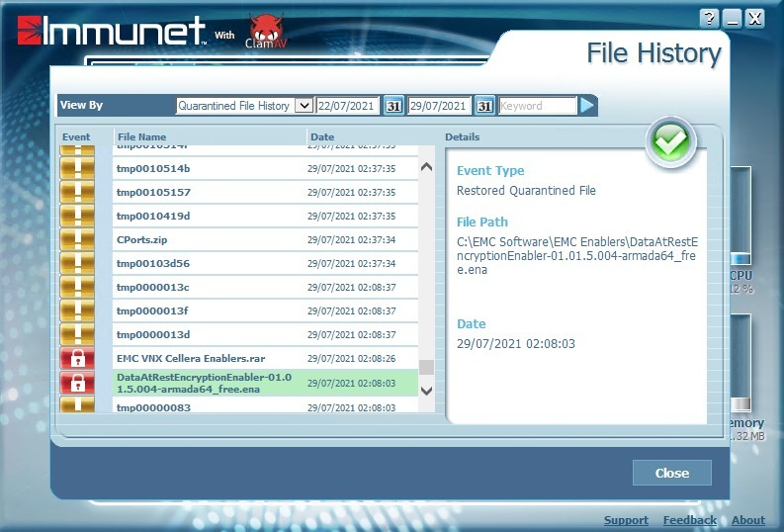Screen dimensions: 784x532
Task: Click the Close button
Action: point(671,473)
